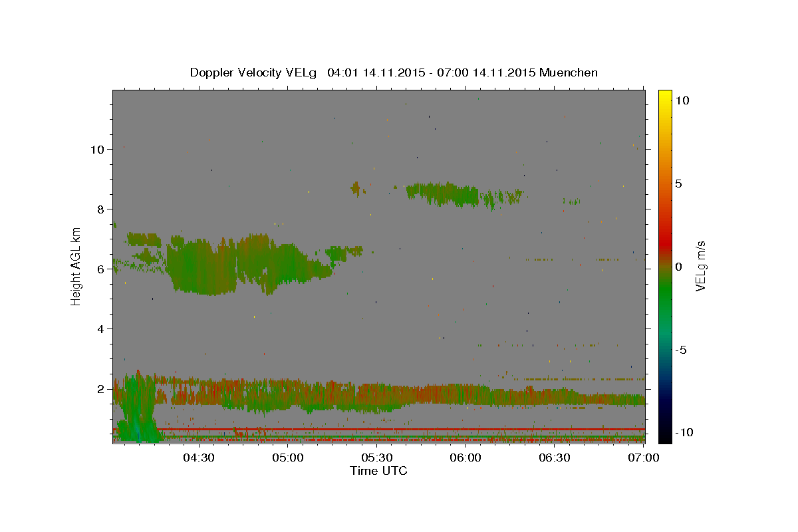Screen dimensions: 798x532
Task: Click the 'VELg m/s' colorbar label
Action: coord(700,266)
